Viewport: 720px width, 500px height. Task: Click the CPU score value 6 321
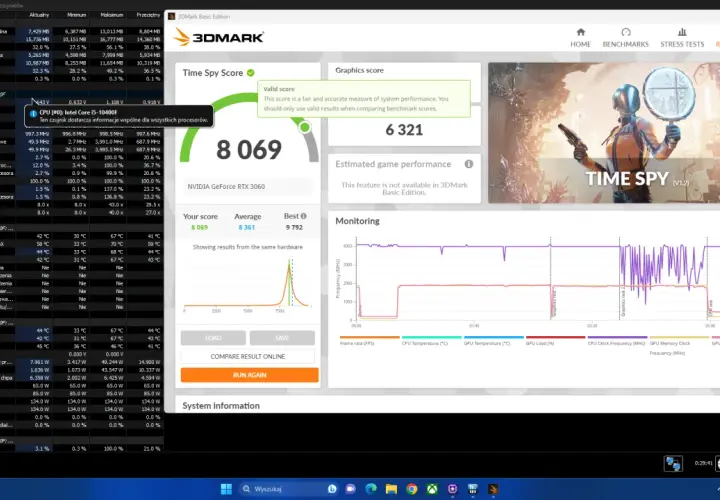404,130
